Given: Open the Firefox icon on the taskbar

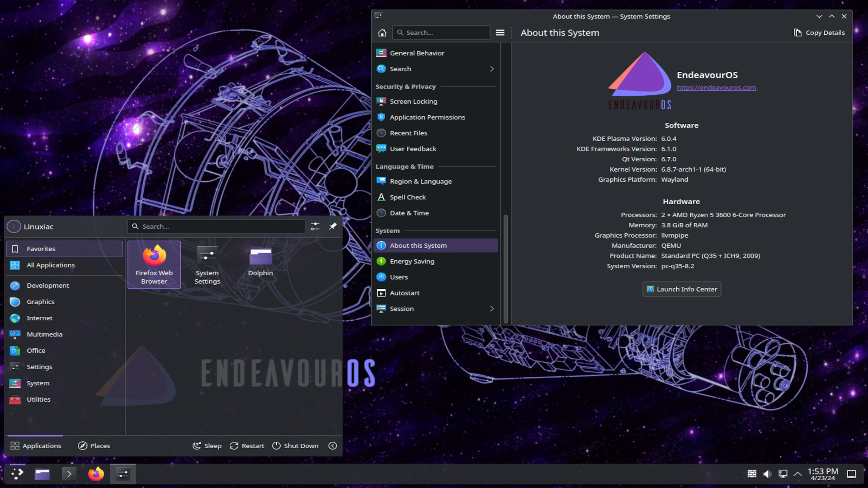Looking at the screenshot, I should 95,474.
